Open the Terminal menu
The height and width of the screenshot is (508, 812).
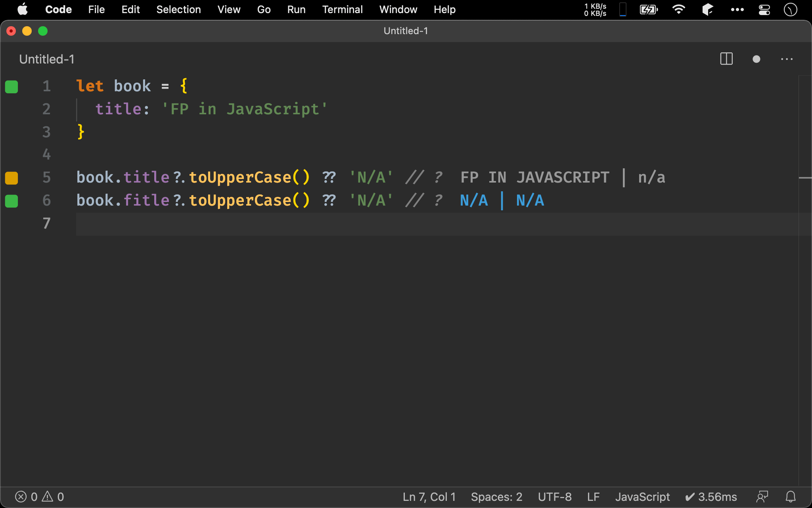coord(342,10)
